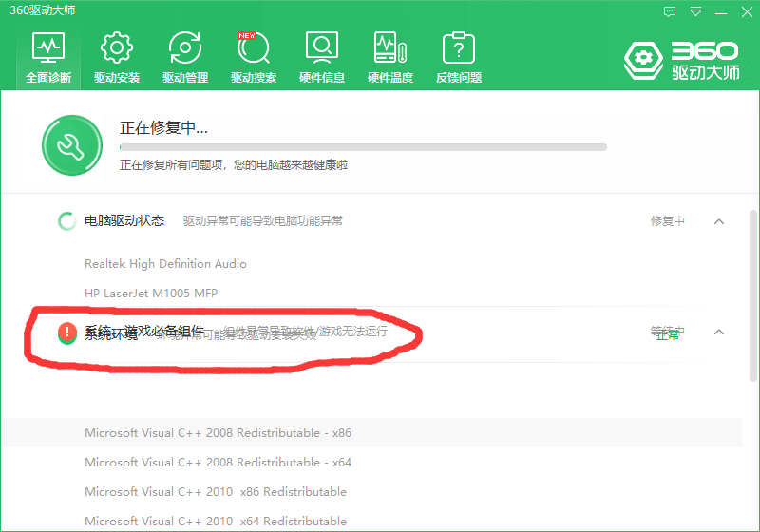Open the 驱动搜索 tab
This screenshot has width=760, height=532.
[254, 58]
